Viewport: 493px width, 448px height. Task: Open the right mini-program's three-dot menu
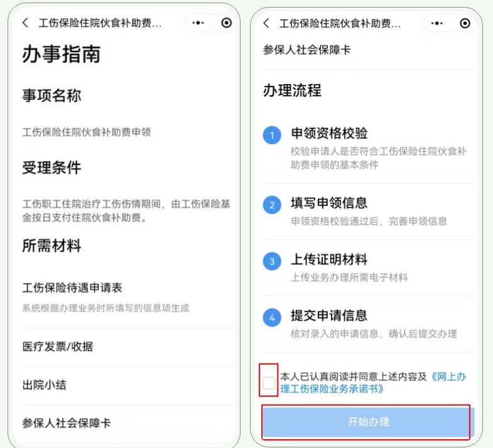436,23
